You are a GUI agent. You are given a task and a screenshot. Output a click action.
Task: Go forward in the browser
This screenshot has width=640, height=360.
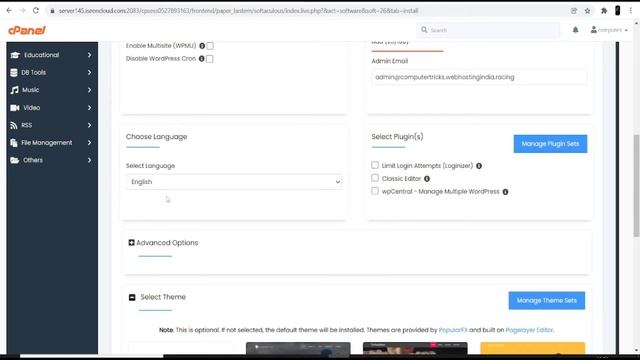click(22, 11)
